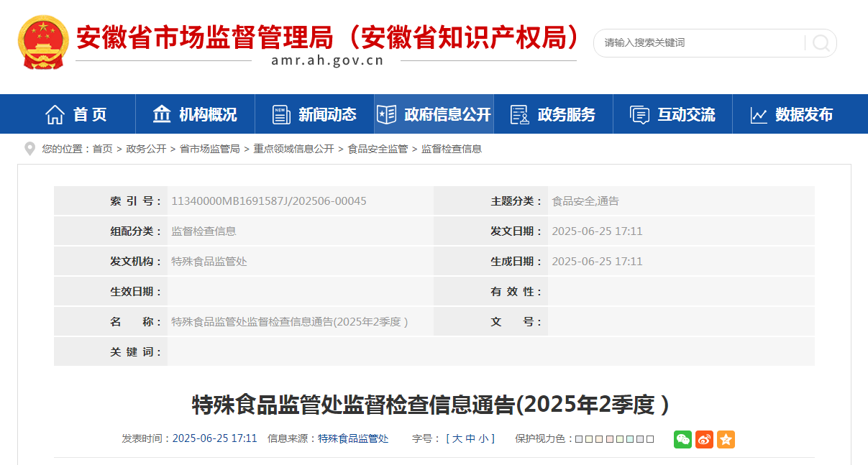Viewport: 868px width, 465px height.
Task: Set font size to 小 (small)
Action: point(483,438)
